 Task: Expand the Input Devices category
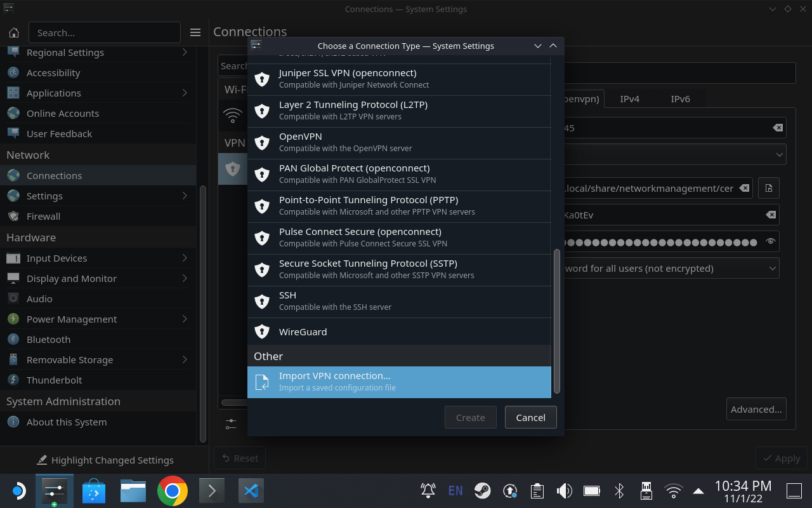tap(185, 258)
